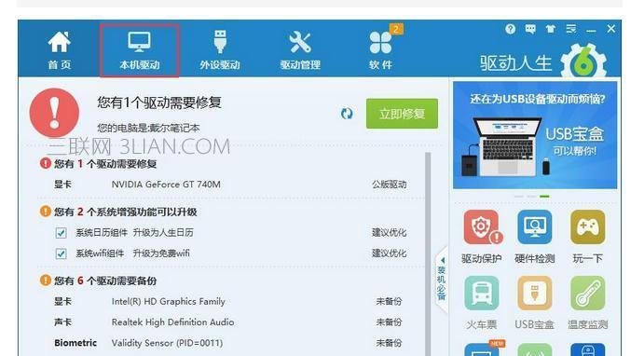Screen dimensions: 644x356
Task: Uncheck 系统日历组件 checkbox
Action: point(61,233)
